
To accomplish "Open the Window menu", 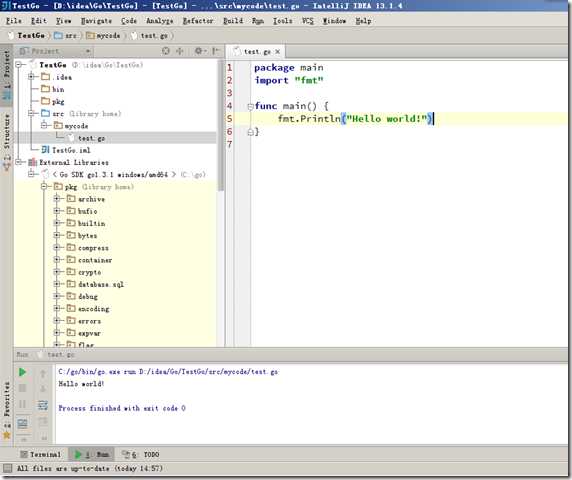I will [334, 21].
